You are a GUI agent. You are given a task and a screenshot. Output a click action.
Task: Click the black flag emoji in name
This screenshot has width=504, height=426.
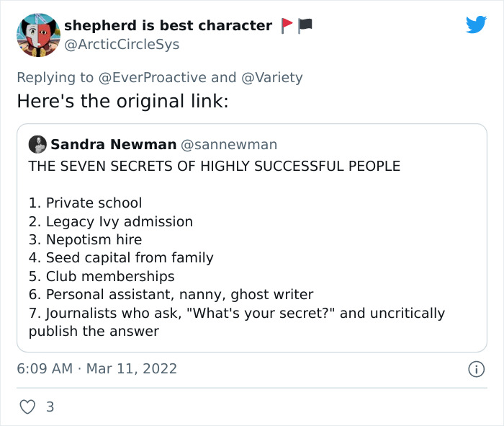click(x=305, y=26)
